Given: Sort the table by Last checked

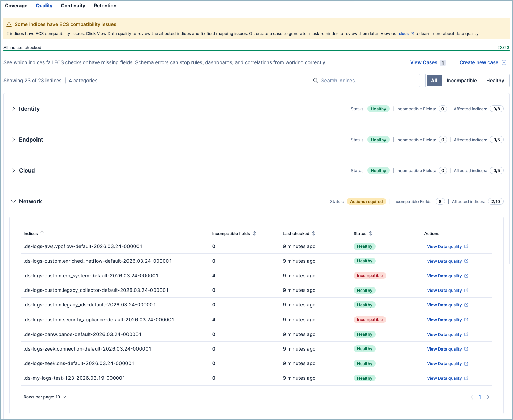Looking at the screenshot, I should [x=314, y=233].
